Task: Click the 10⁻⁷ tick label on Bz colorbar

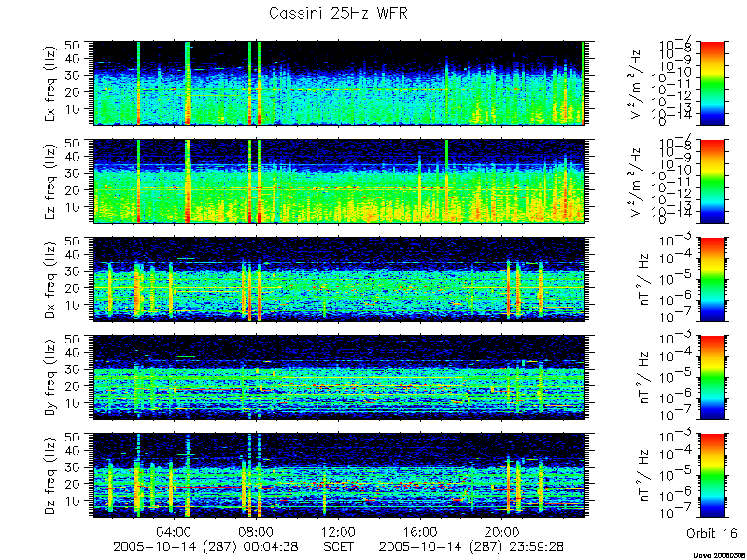Action: [x=676, y=513]
